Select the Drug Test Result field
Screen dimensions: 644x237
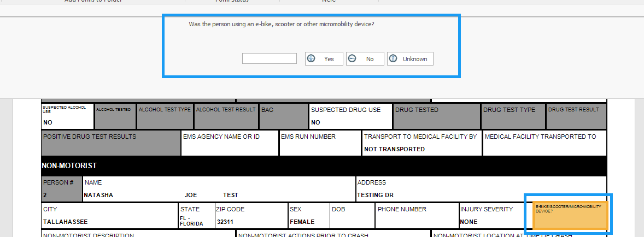[576, 116]
